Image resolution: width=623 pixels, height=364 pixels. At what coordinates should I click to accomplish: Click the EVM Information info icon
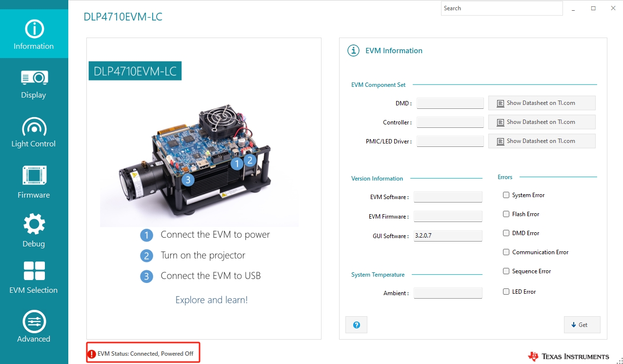[x=353, y=50]
